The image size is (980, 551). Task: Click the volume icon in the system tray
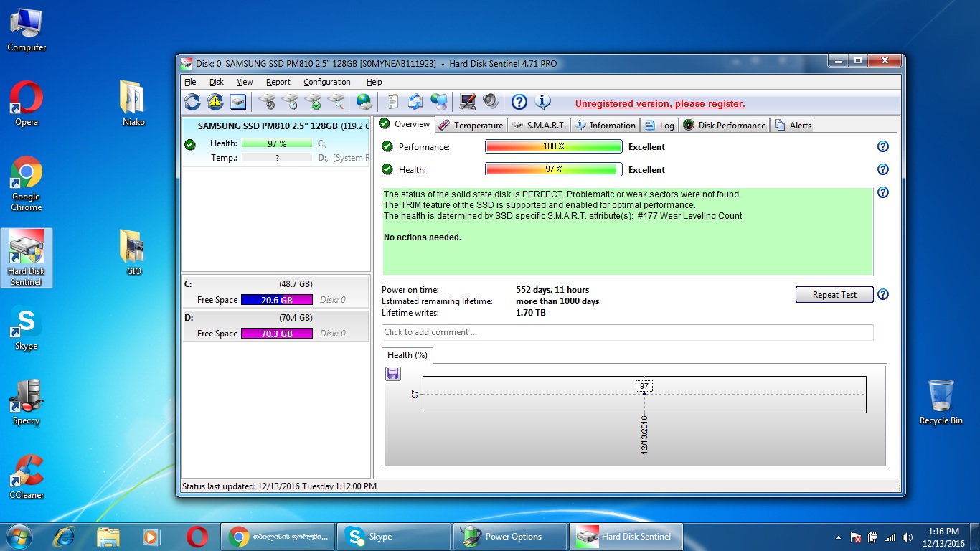point(908,537)
